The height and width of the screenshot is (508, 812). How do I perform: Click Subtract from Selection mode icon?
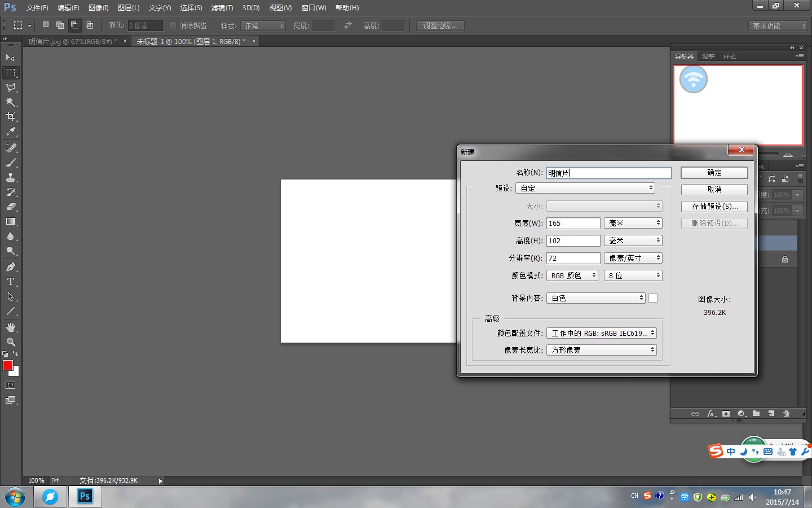[74, 25]
